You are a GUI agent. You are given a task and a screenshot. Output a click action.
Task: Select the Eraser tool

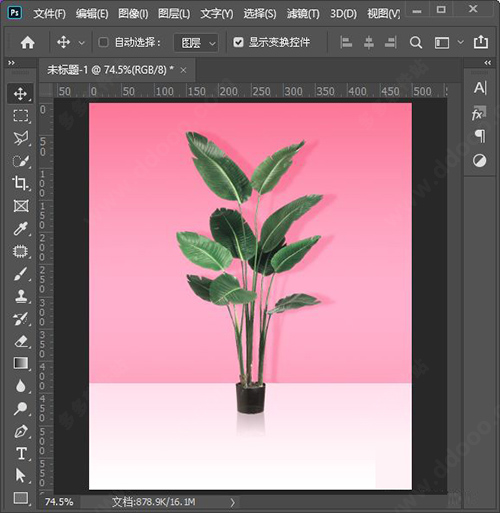pyautogui.click(x=20, y=341)
